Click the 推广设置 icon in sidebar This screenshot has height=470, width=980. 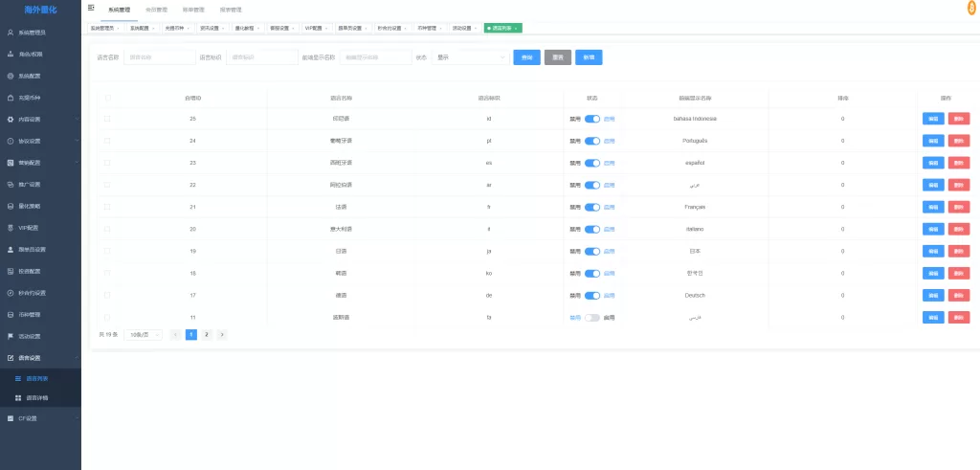tap(11, 184)
